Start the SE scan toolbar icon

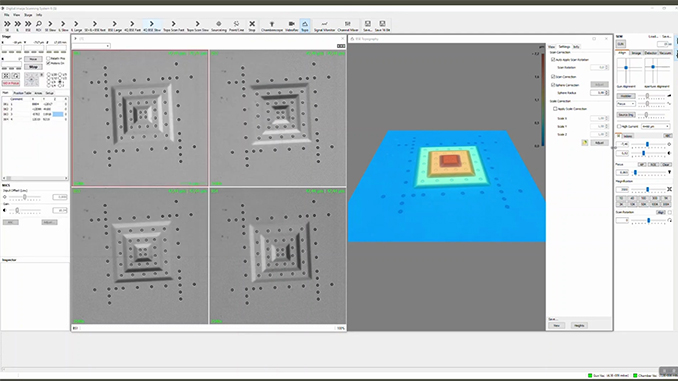[x=7, y=26]
